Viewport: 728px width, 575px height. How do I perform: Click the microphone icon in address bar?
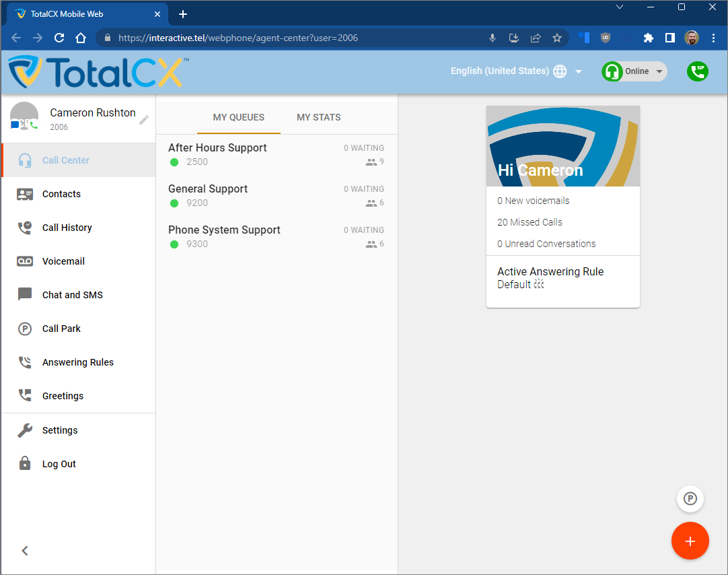tap(493, 38)
